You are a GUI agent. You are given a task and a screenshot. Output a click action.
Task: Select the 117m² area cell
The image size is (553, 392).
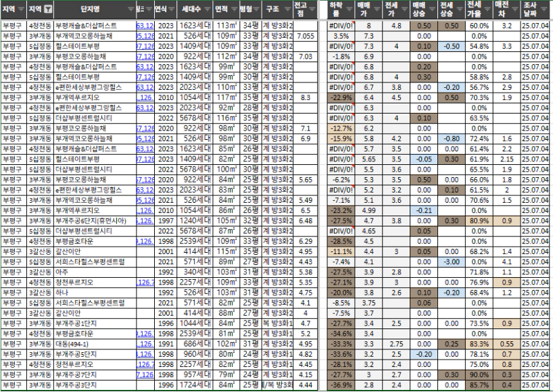pyautogui.click(x=226, y=97)
